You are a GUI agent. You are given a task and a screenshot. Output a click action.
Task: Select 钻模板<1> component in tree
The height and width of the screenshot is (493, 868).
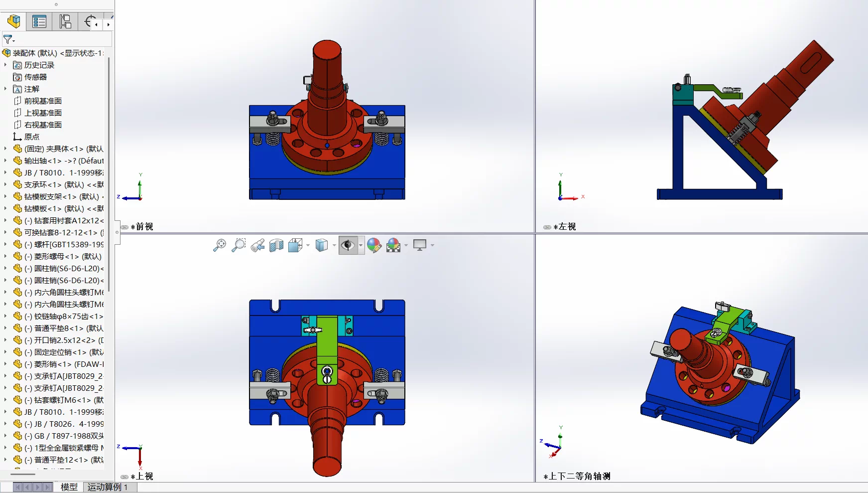tap(59, 208)
